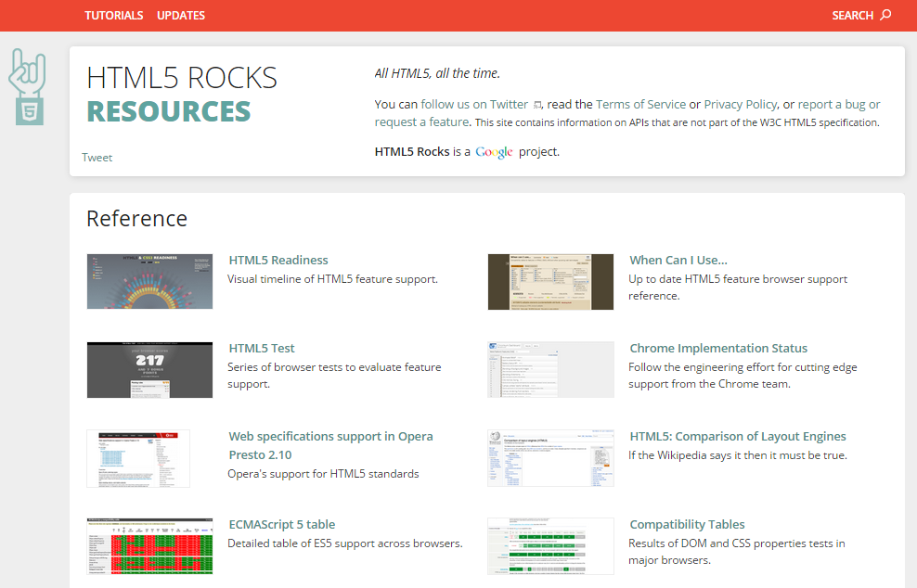917x588 pixels.
Task: Click 'Follow the engineering effort' description text
Action: 743,376
